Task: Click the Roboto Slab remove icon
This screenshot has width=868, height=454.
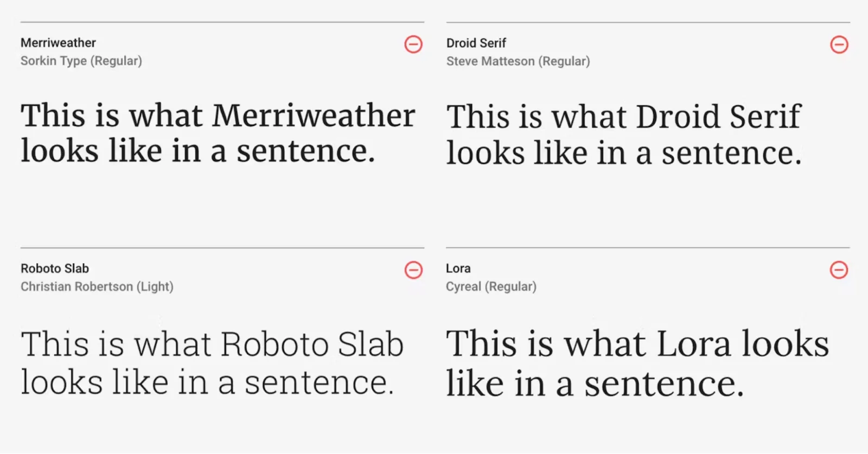Action: pyautogui.click(x=413, y=270)
